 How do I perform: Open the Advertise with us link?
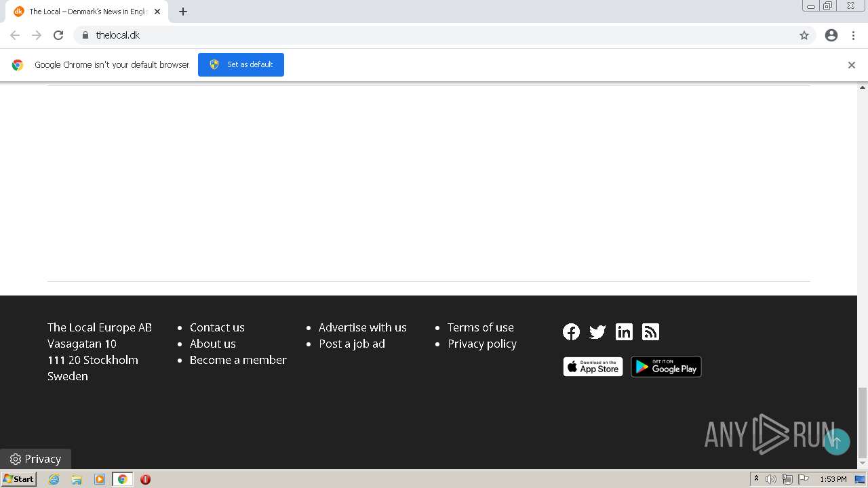pos(363,327)
